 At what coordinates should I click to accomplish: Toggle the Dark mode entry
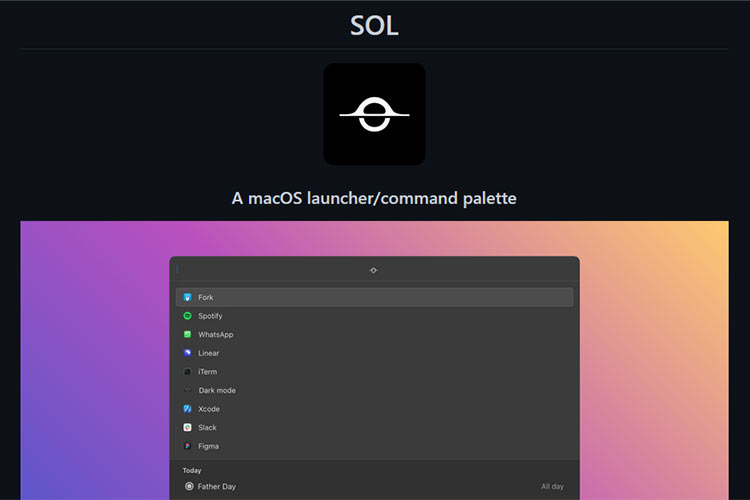click(216, 391)
